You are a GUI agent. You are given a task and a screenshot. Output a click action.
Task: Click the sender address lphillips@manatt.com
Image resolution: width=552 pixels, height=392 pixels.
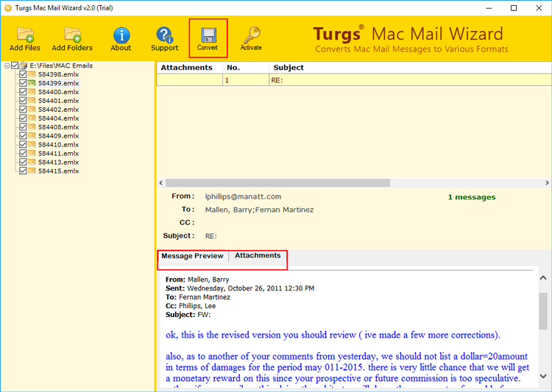pyautogui.click(x=244, y=196)
